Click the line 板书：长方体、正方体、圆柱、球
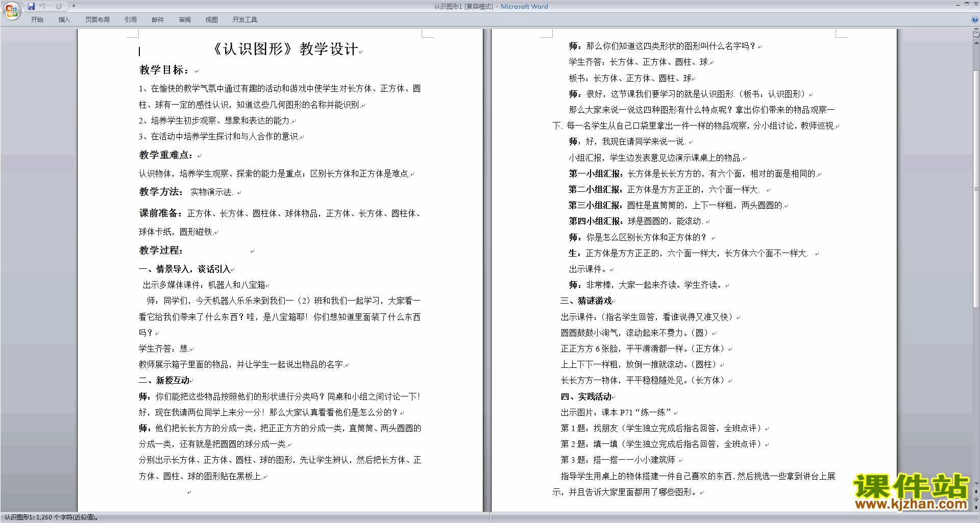This screenshot has height=523, width=980. point(630,78)
